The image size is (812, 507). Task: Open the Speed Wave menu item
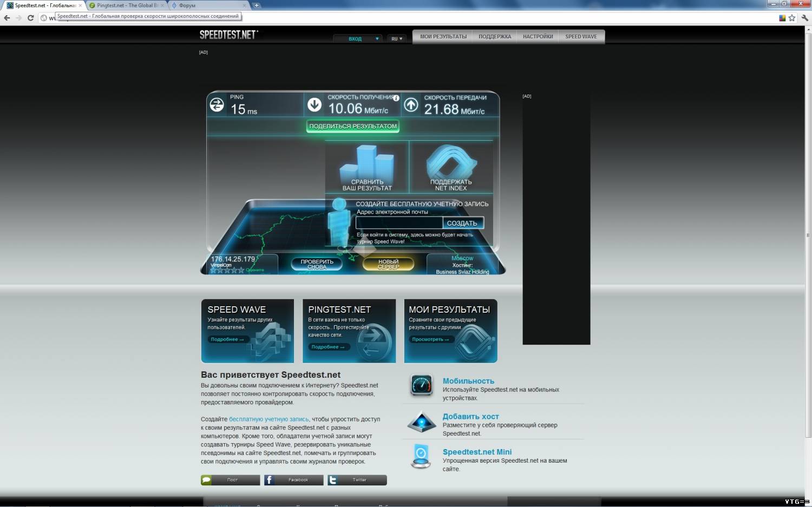point(581,37)
